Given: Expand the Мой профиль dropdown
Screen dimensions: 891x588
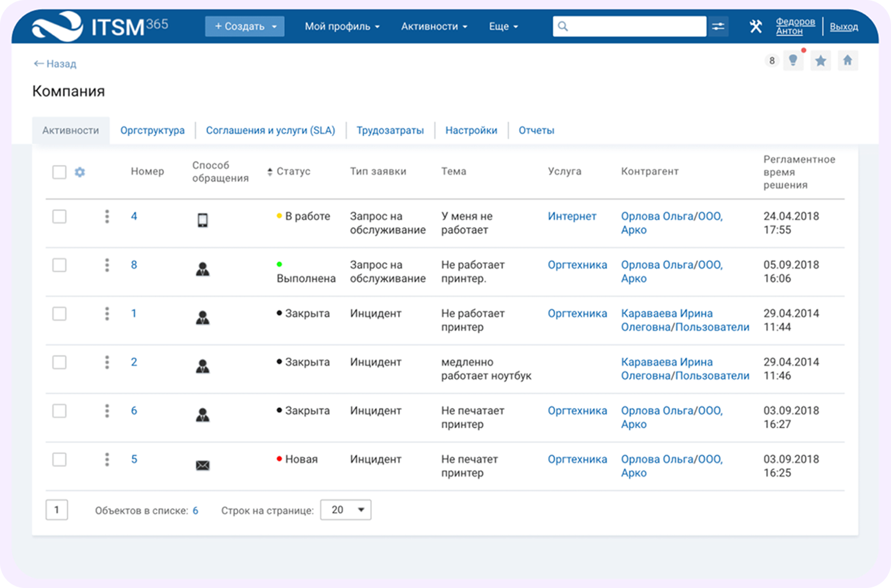Looking at the screenshot, I should pos(342,26).
